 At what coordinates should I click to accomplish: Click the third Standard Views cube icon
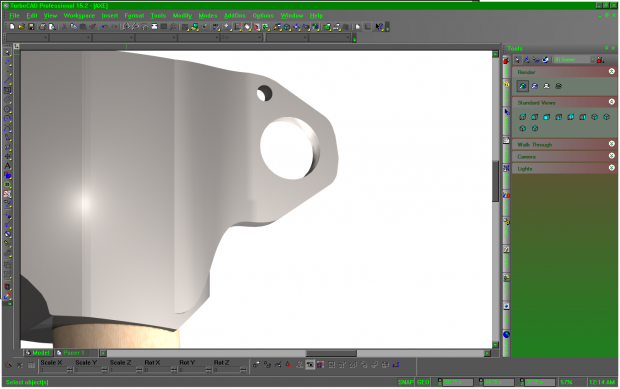546,117
